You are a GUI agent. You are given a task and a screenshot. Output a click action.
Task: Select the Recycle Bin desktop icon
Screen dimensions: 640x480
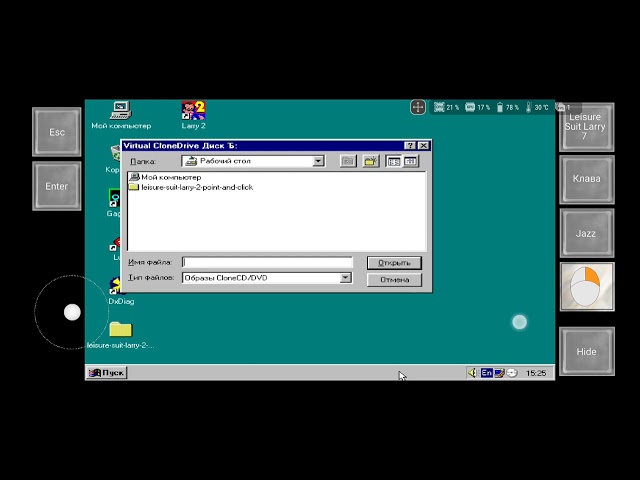tap(115, 157)
